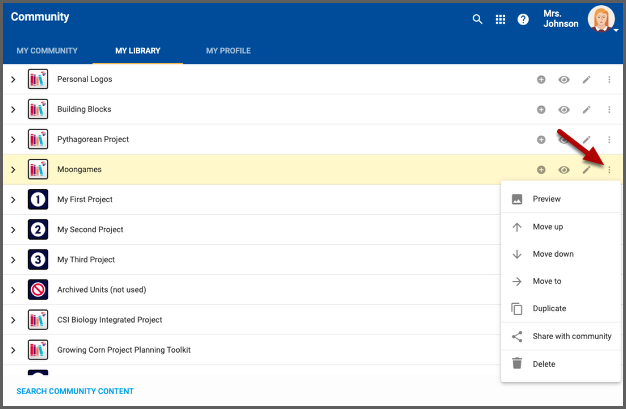Click the help question mark icon

(523, 19)
